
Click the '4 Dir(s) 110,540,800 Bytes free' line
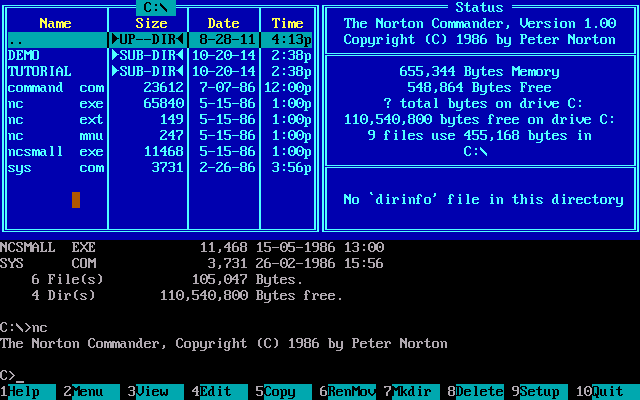point(188,296)
